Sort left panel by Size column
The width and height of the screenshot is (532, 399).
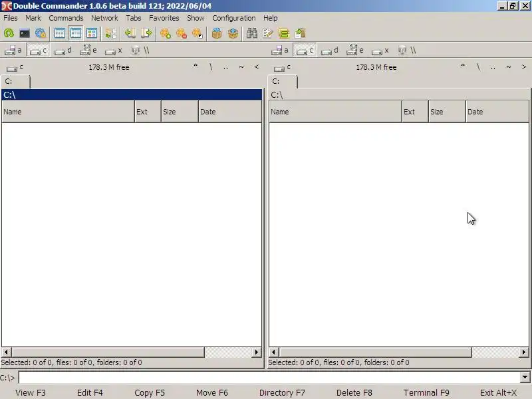pos(180,112)
